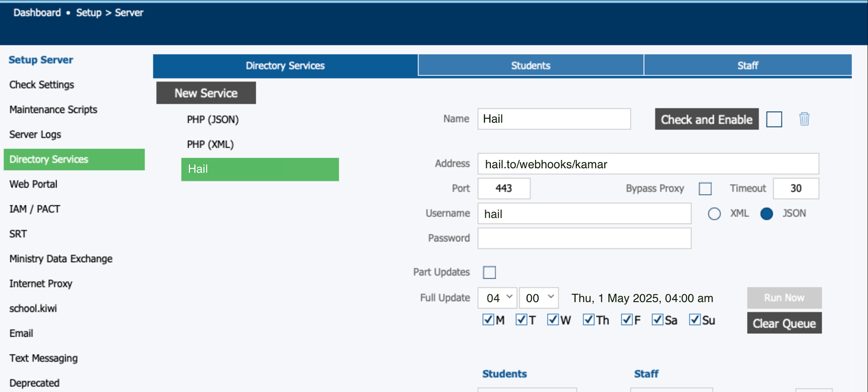The height and width of the screenshot is (392, 868).
Task: Switch to the Students tab
Action: click(x=530, y=65)
